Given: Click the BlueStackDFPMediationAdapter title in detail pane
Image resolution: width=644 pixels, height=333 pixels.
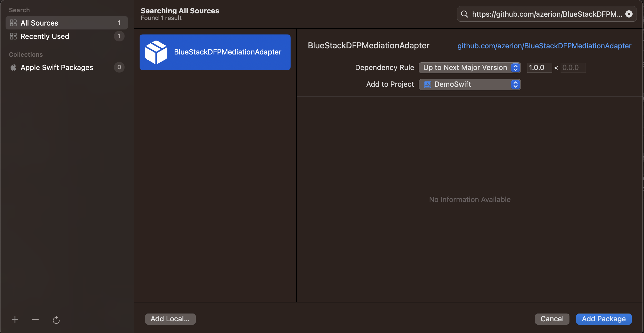Looking at the screenshot, I should 368,46.
